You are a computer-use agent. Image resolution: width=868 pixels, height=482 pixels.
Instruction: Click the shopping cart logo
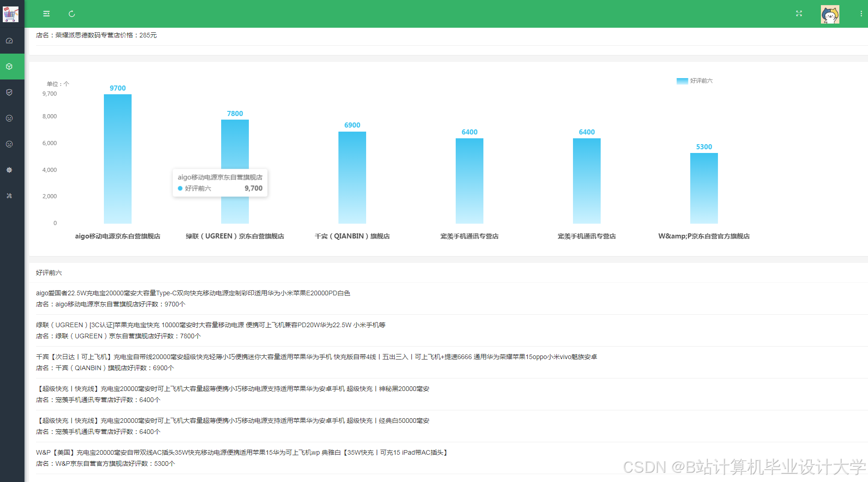click(11, 14)
